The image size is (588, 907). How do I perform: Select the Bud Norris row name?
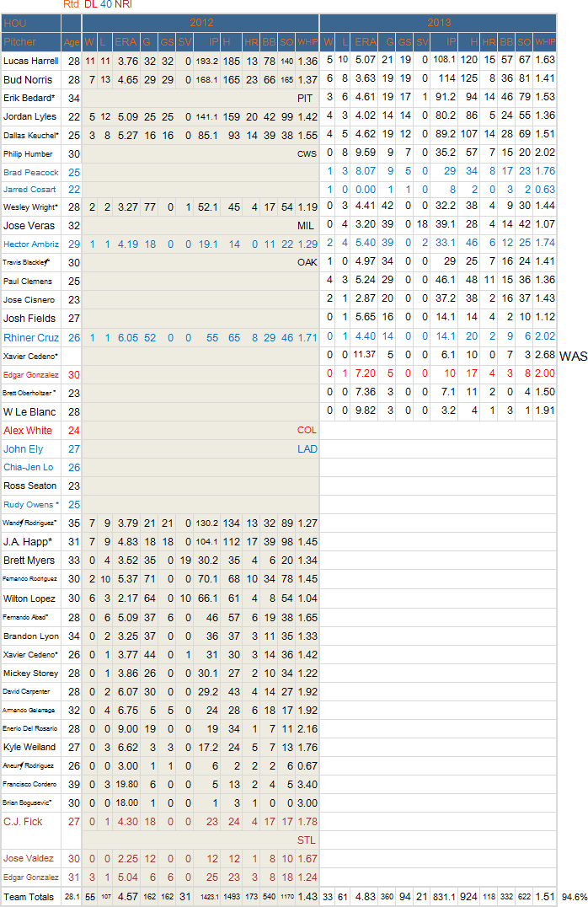[x=28, y=80]
